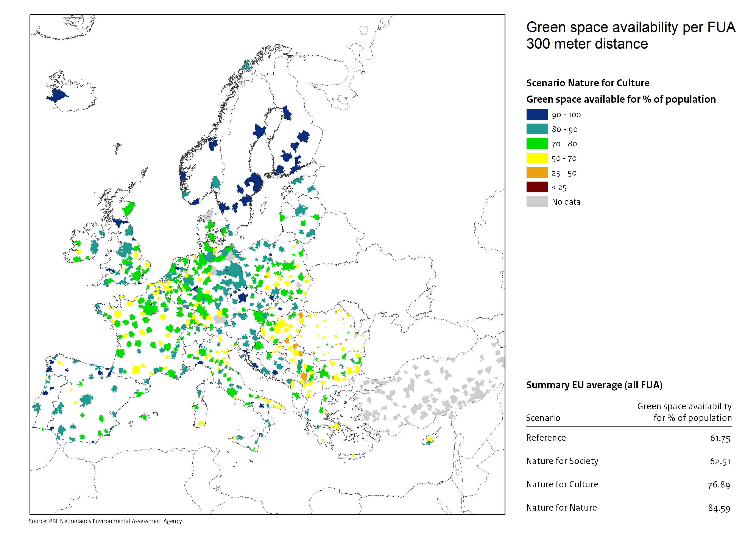Click the dark red < 25 legend swatch

click(537, 187)
